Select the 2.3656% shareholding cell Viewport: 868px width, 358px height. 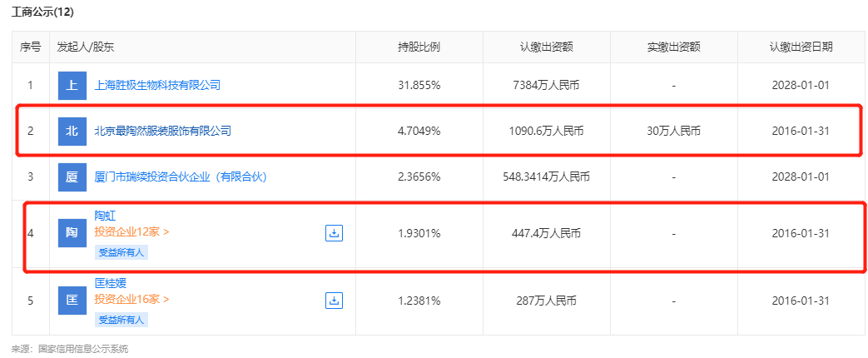click(x=419, y=177)
